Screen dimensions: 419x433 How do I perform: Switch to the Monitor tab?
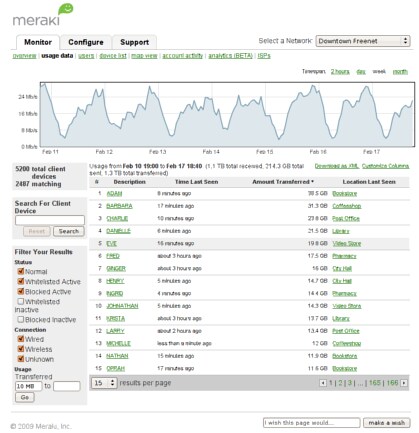[38, 42]
